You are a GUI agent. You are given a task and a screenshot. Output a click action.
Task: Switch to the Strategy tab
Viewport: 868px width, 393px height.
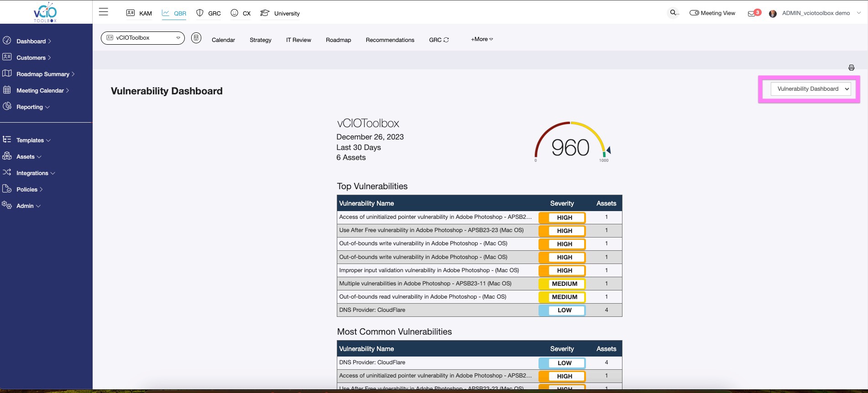[261, 40]
